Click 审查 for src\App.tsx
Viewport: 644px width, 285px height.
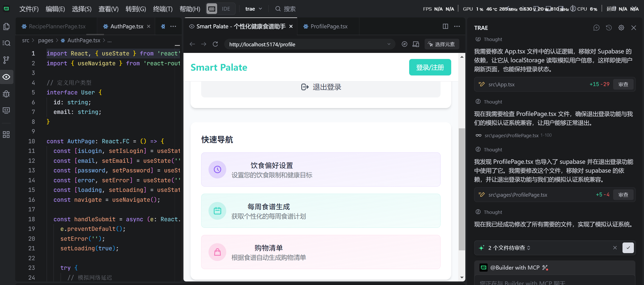tap(623, 84)
